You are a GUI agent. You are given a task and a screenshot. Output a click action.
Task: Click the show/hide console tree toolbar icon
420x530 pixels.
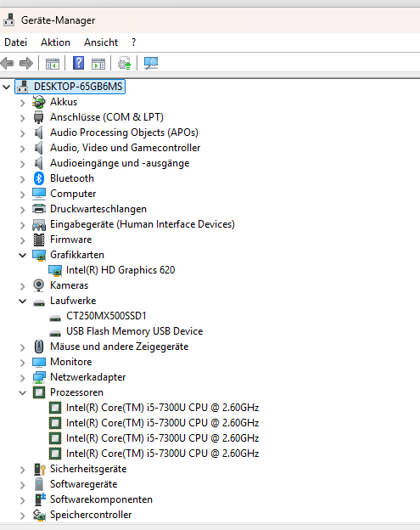click(x=53, y=63)
